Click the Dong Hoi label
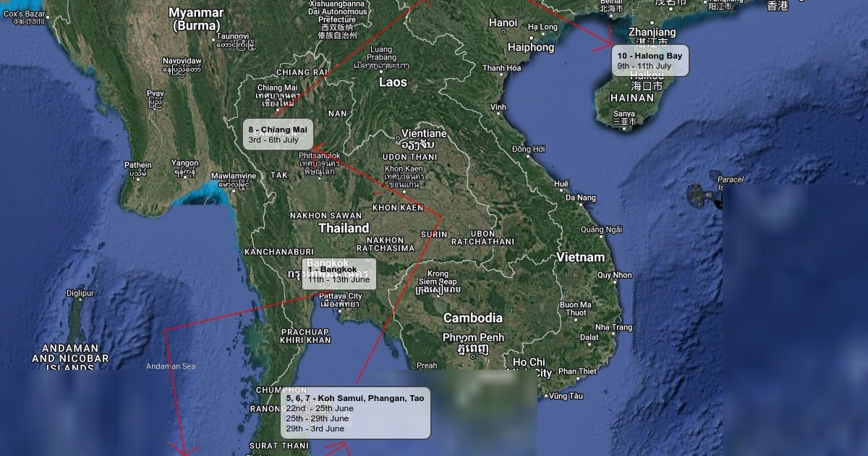 click(528, 149)
